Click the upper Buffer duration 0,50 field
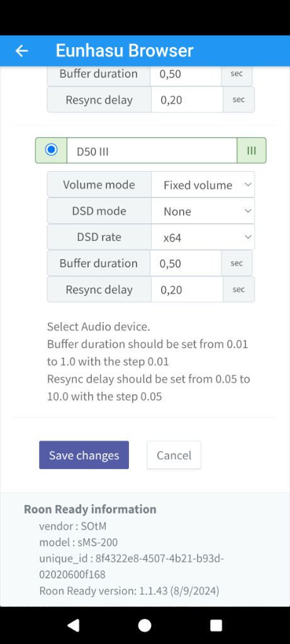Image resolution: width=290 pixels, height=644 pixels. click(186, 74)
